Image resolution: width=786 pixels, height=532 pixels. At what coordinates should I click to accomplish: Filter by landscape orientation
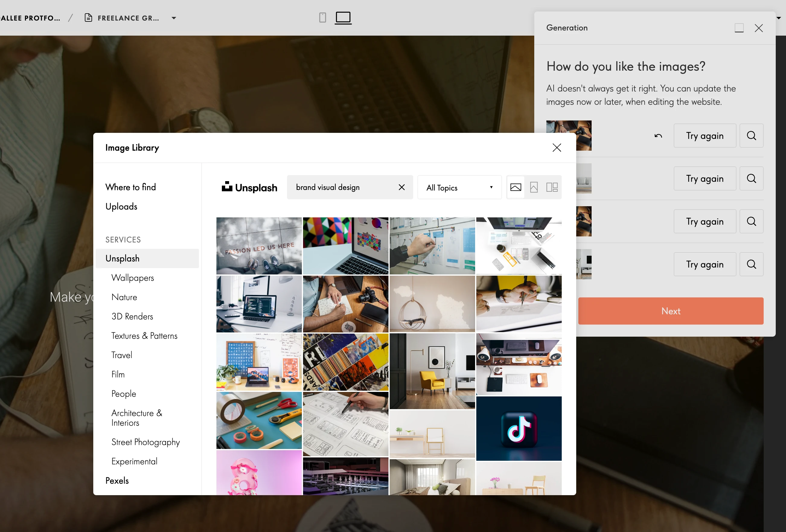(516, 187)
